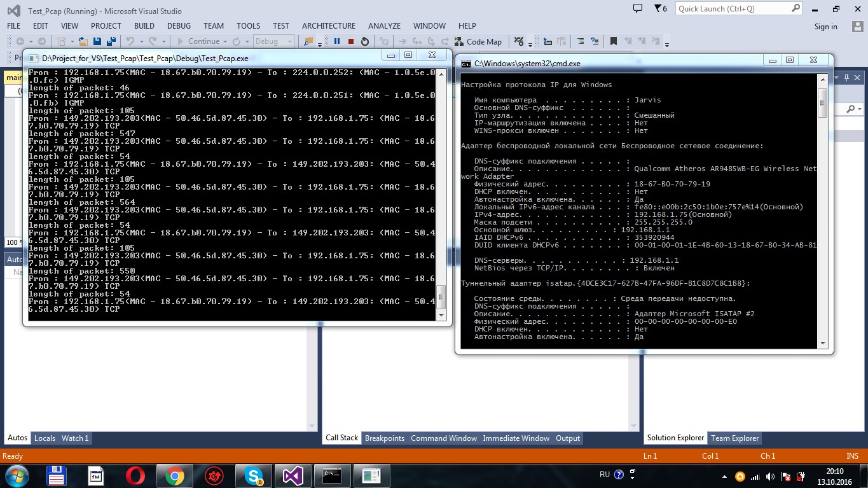This screenshot has width=868, height=488.
Task: Click the Test_Pcap.exe console scrollbar thumb
Action: pyautogui.click(x=441, y=296)
